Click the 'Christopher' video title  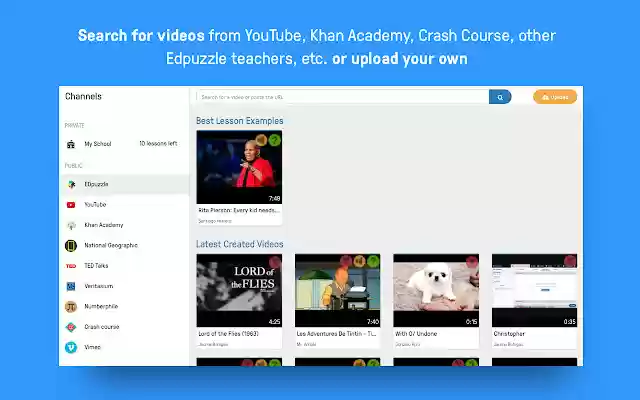(x=509, y=334)
